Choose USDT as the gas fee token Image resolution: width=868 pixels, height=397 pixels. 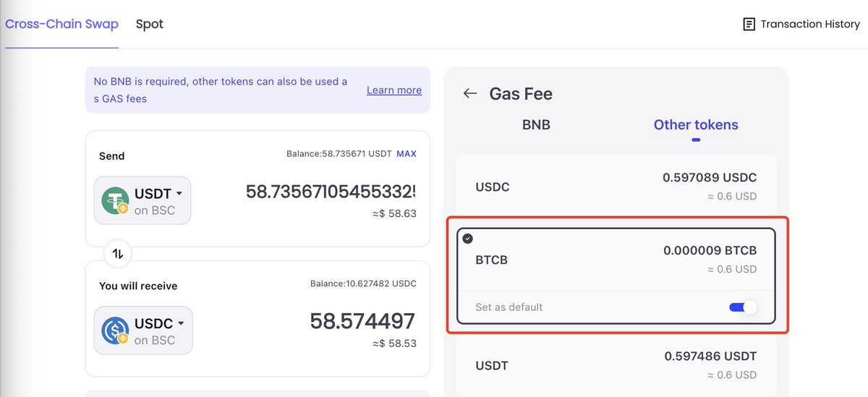click(x=616, y=365)
